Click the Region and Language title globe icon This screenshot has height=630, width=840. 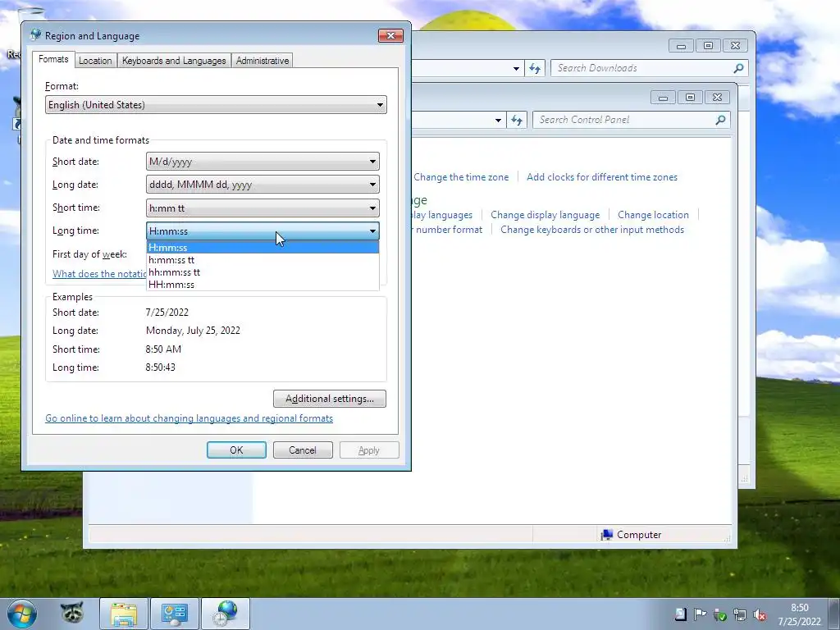(36, 35)
